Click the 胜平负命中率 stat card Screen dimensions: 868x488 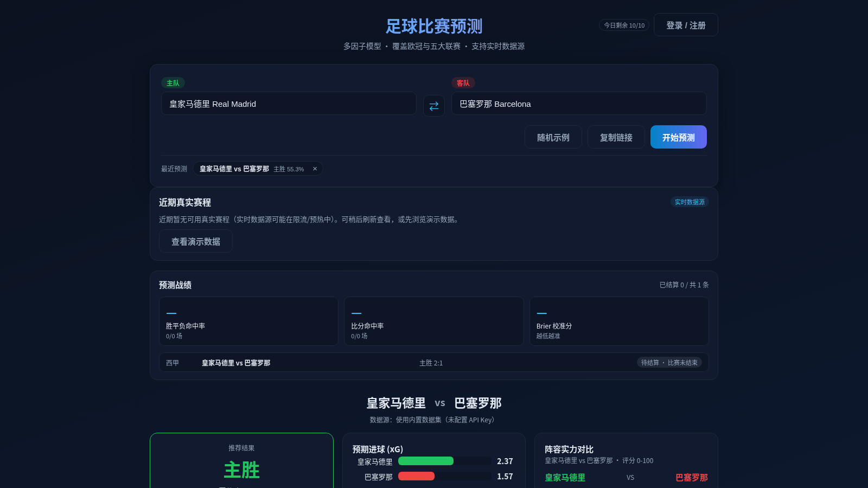tap(248, 321)
